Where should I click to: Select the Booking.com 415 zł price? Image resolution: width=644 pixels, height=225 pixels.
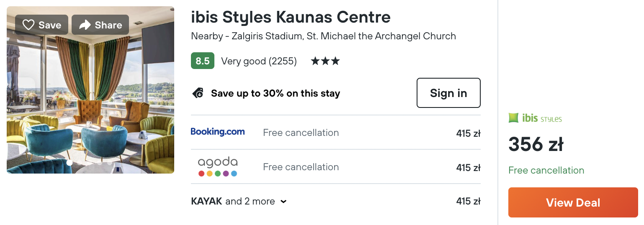(468, 134)
